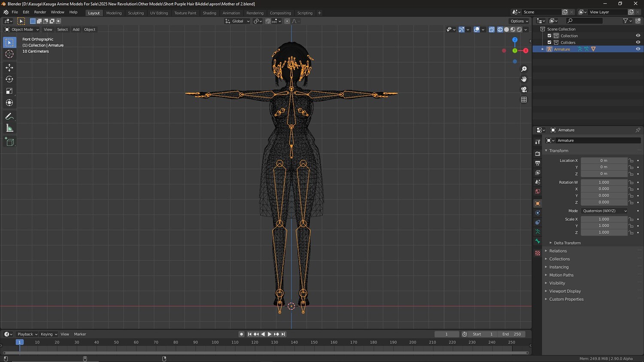Select the Move tool in toolbar
This screenshot has height=362, width=644.
point(9,68)
